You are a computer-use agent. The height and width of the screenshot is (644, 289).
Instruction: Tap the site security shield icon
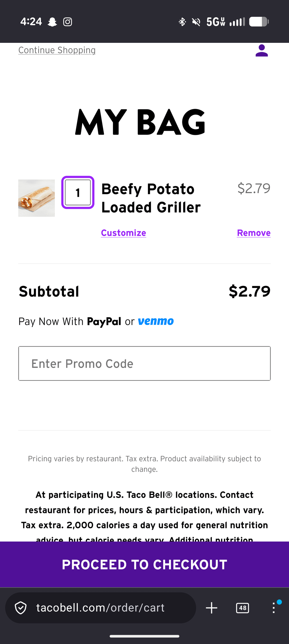pyautogui.click(x=21, y=608)
